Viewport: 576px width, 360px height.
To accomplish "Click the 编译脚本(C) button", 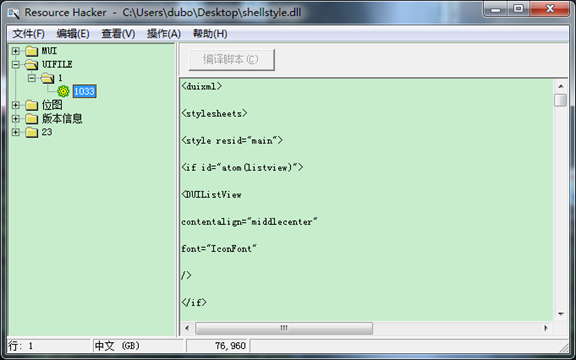I will pyautogui.click(x=231, y=60).
